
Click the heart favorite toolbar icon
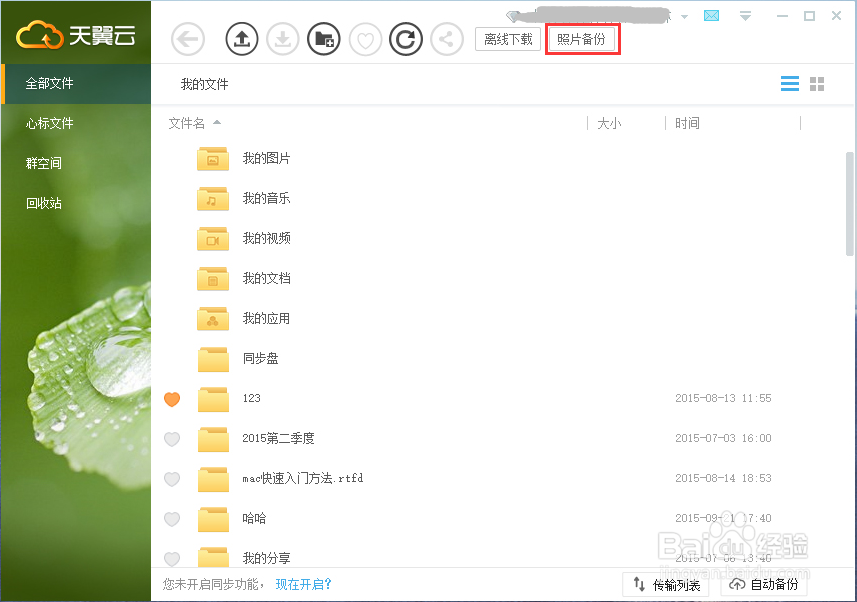coord(365,39)
